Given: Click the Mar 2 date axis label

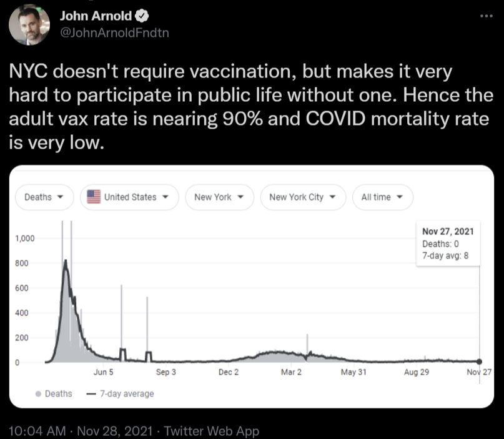Looking at the screenshot, I should tap(291, 373).
